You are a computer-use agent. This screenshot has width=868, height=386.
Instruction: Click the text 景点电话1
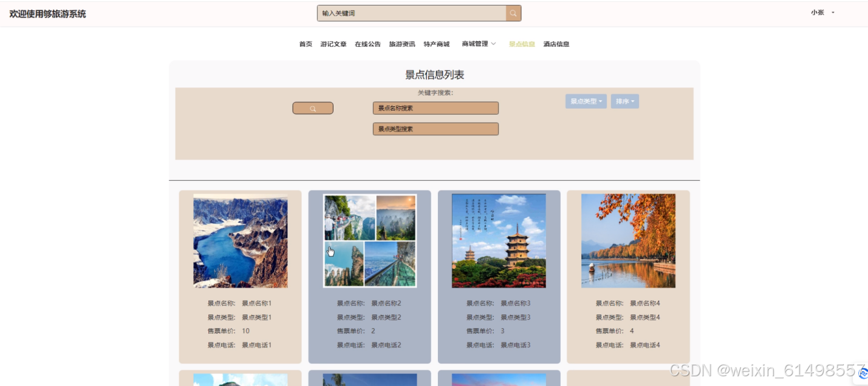coord(257,345)
